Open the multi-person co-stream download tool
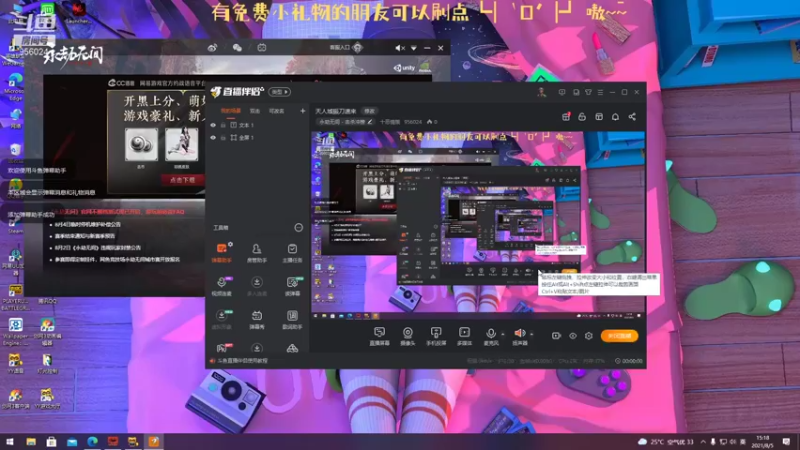800x450 pixels. pyautogui.click(x=257, y=286)
